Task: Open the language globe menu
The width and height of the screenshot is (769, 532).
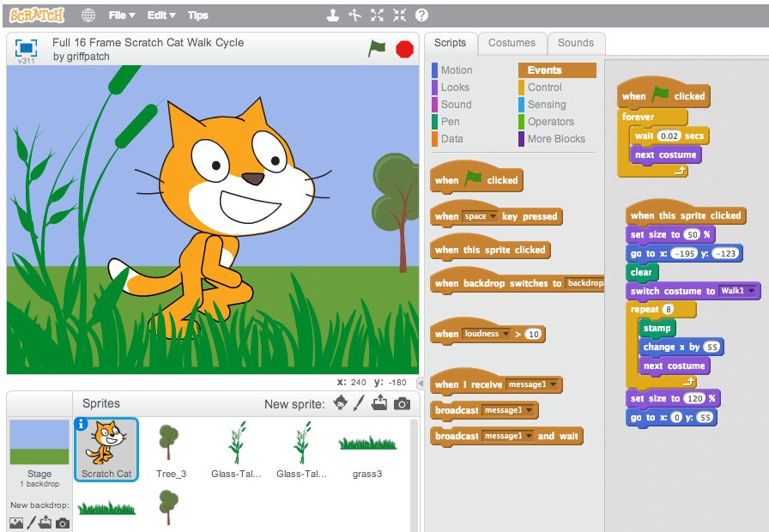Action: [88, 15]
